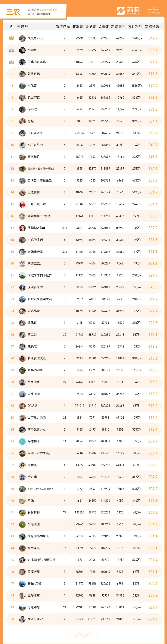Click the bronze third-place medal icon

coord(11,62)
